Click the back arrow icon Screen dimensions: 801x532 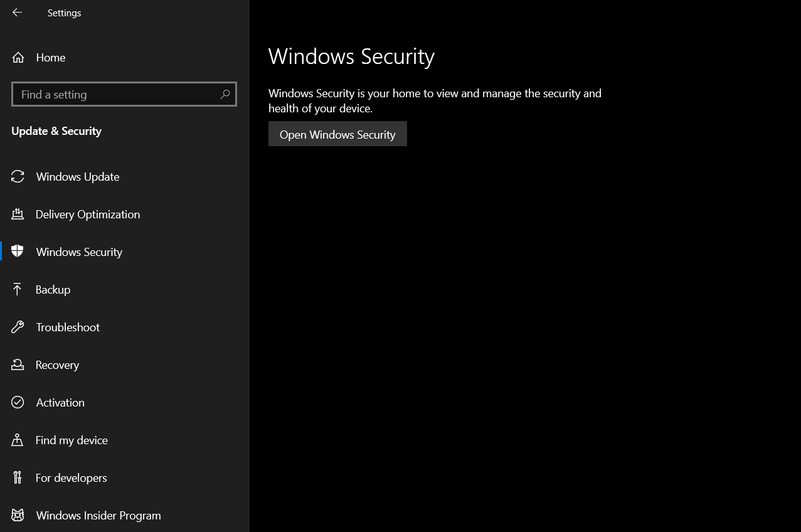click(x=17, y=13)
